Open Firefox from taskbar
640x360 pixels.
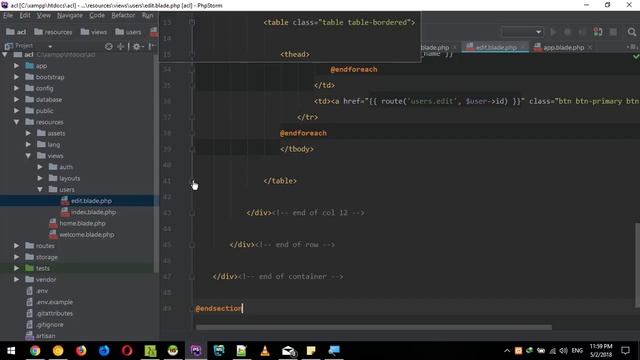click(81, 351)
